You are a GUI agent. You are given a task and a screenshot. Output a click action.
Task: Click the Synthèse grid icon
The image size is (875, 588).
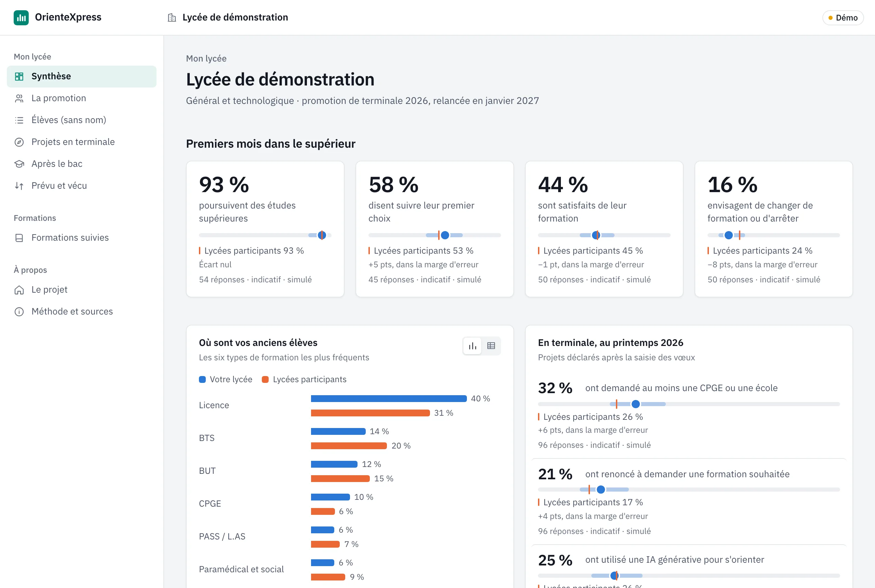tap(19, 77)
